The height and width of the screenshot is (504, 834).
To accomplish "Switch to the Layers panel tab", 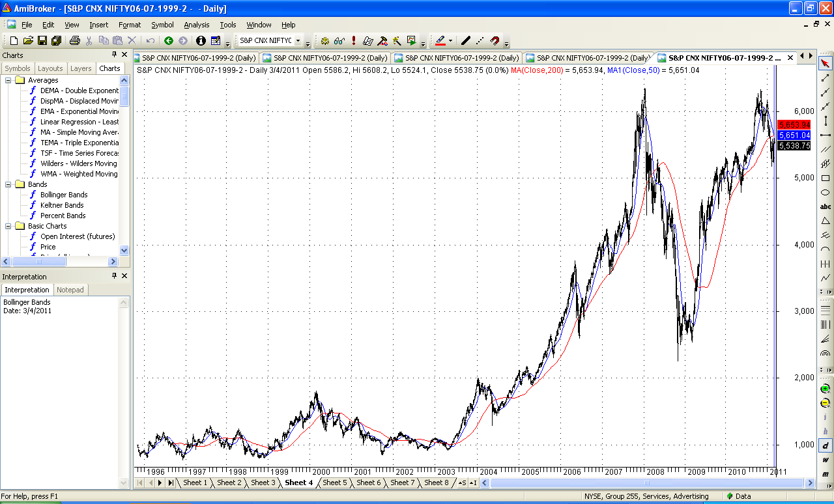I will click(81, 68).
